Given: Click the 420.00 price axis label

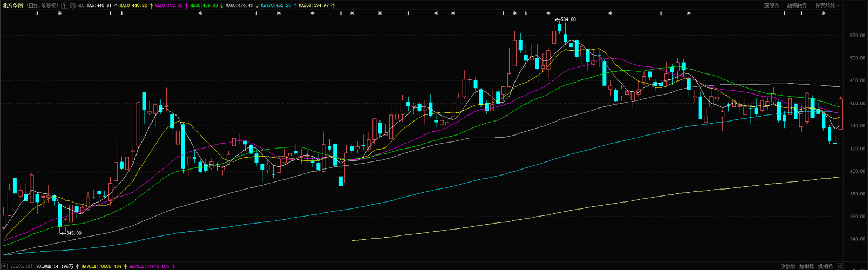Looking at the screenshot, I should 857,148.
